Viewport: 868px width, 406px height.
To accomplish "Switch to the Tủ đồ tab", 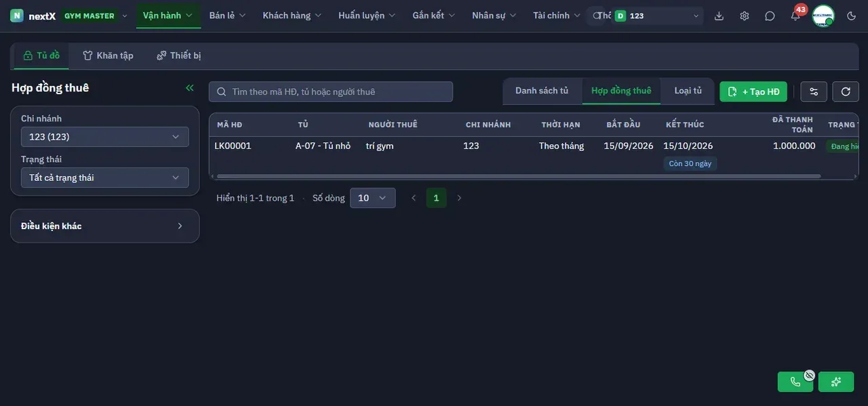I will [41, 56].
